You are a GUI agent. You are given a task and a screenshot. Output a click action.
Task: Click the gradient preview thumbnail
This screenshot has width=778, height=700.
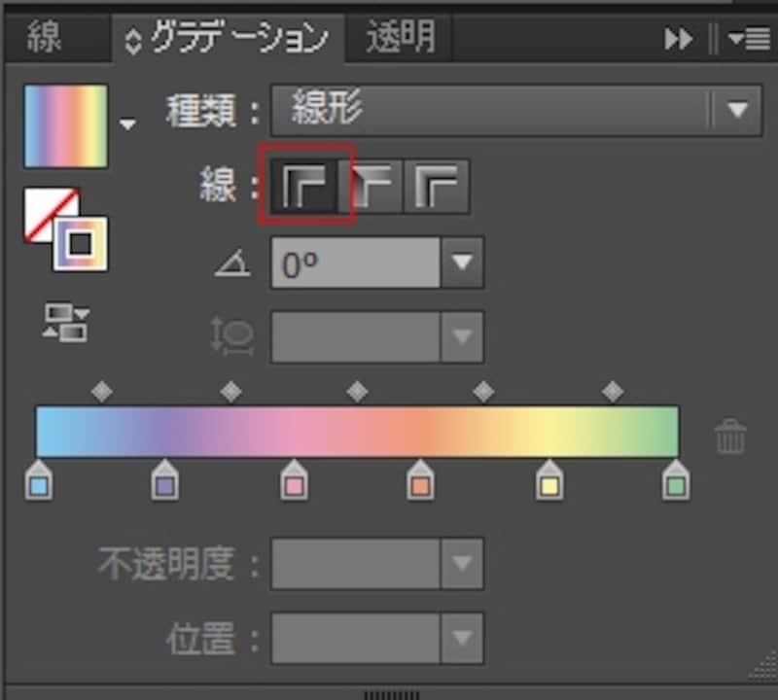pyautogui.click(x=66, y=126)
